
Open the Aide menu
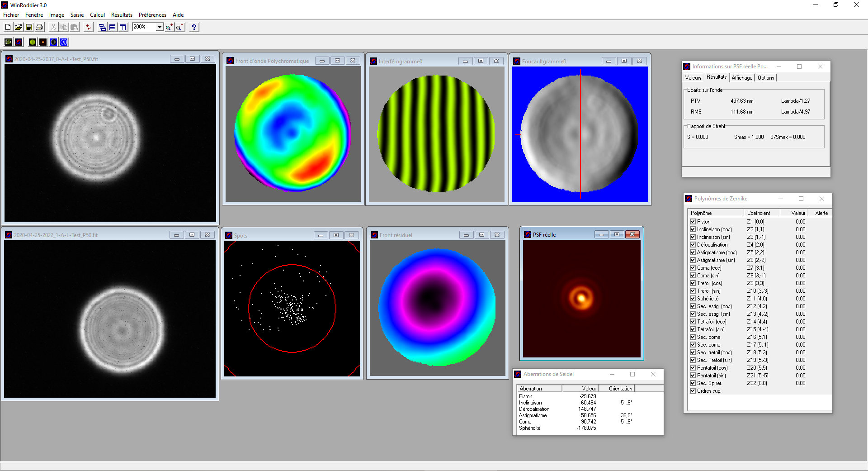(x=178, y=15)
